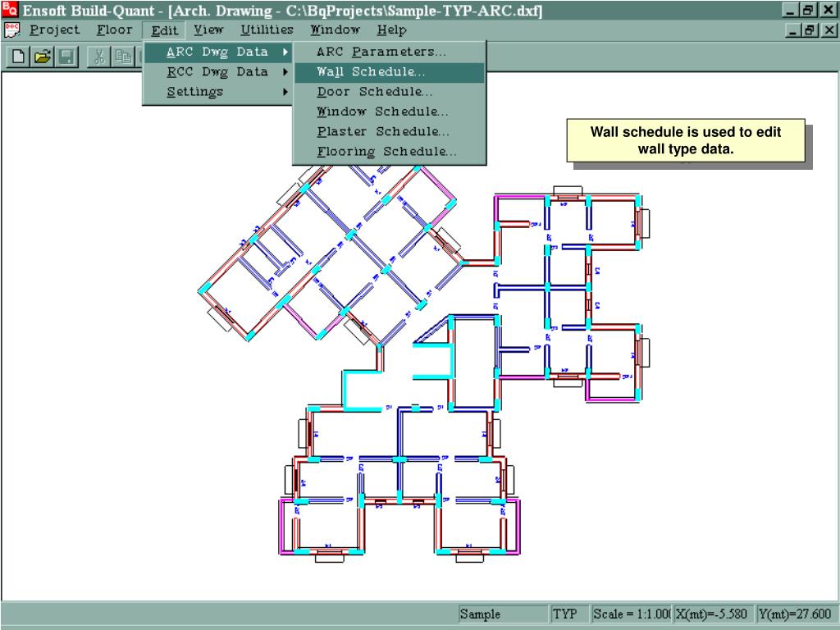840x630 pixels.
Task: Click the Copy toolbar icon
Action: [x=124, y=57]
